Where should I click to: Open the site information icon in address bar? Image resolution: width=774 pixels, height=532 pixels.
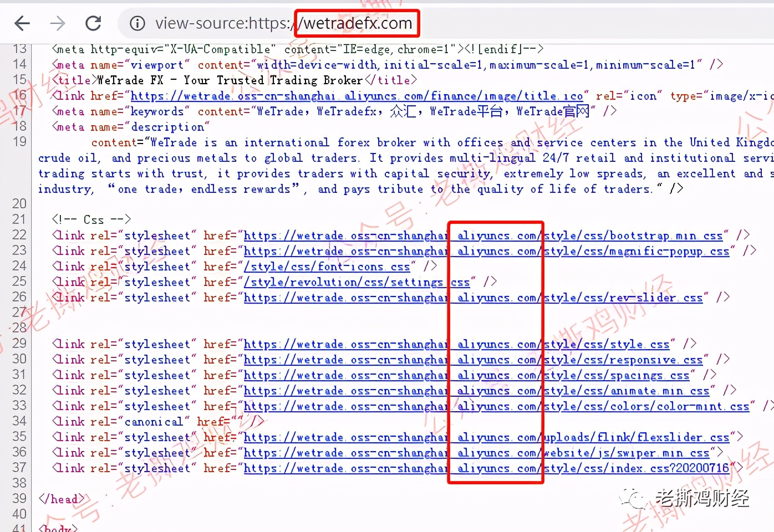(x=137, y=23)
